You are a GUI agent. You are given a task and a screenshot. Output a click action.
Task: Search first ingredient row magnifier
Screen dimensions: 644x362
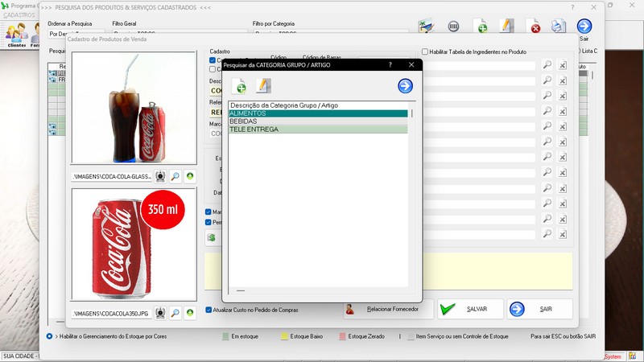pos(547,65)
